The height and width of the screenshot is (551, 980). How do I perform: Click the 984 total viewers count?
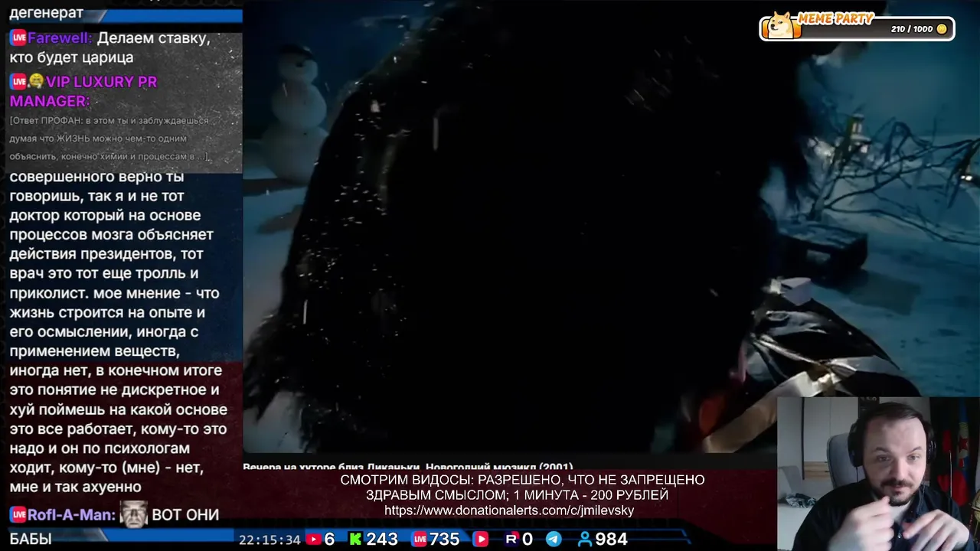(x=611, y=540)
